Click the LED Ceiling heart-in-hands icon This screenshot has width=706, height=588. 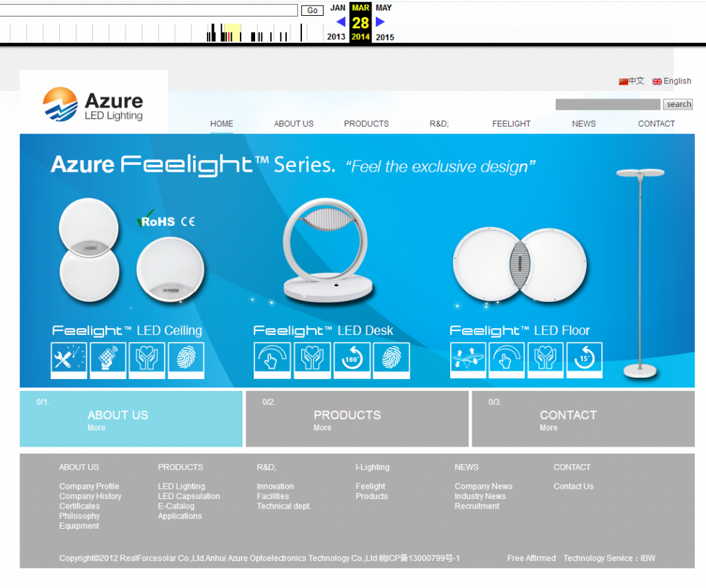pyautogui.click(x=147, y=361)
